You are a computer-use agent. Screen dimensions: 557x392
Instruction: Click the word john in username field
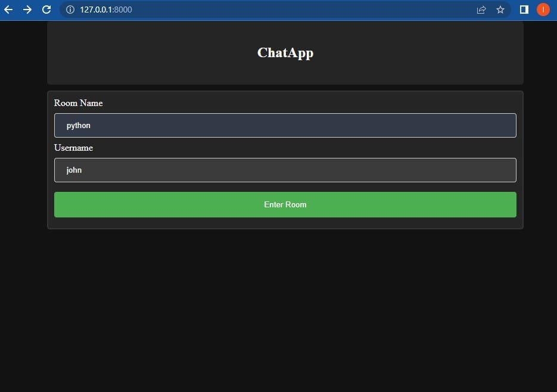coord(74,170)
